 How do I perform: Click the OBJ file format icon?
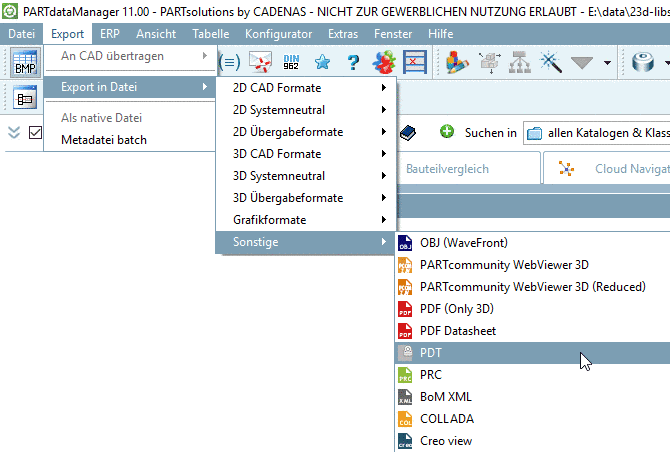pyautogui.click(x=405, y=243)
